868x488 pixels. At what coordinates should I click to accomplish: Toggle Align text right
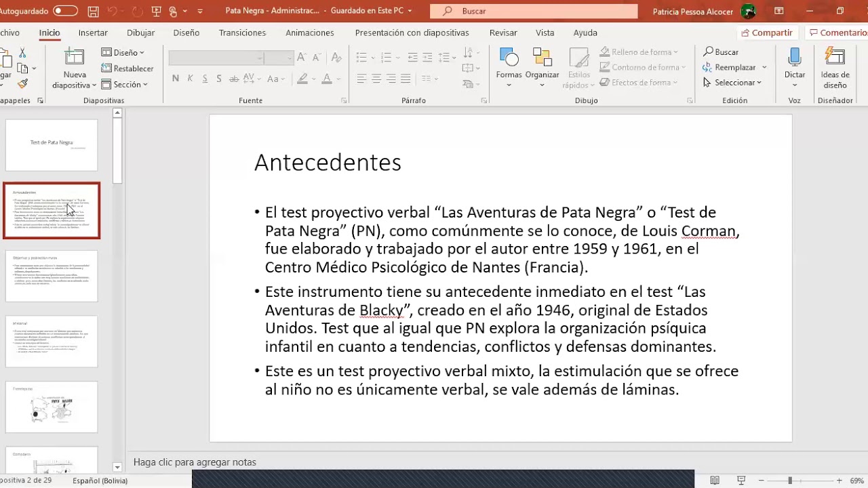tap(391, 79)
